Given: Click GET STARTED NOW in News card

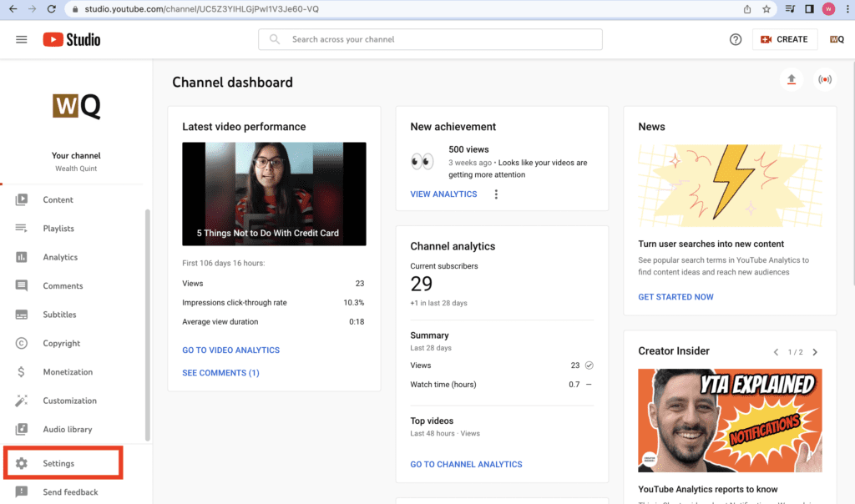Looking at the screenshot, I should click(x=675, y=297).
